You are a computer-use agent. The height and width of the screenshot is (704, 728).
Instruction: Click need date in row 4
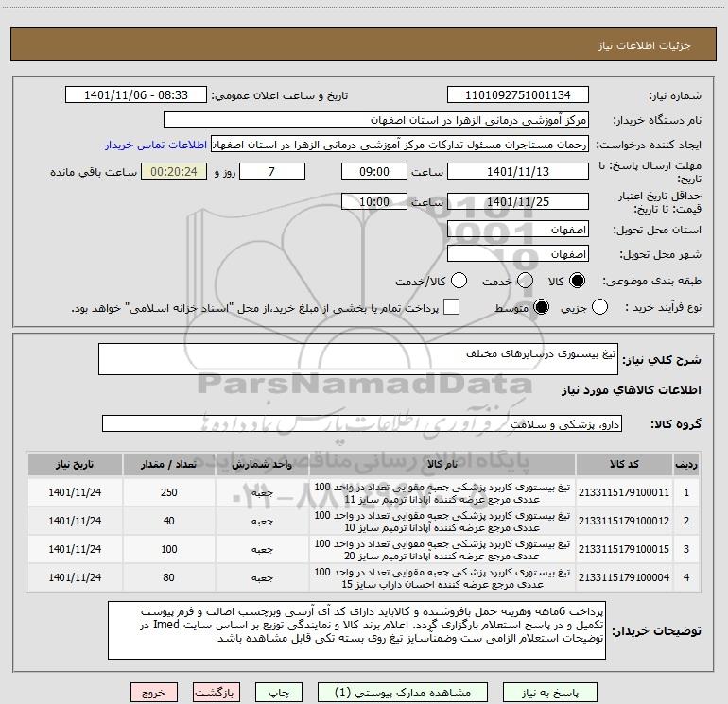pos(75,577)
